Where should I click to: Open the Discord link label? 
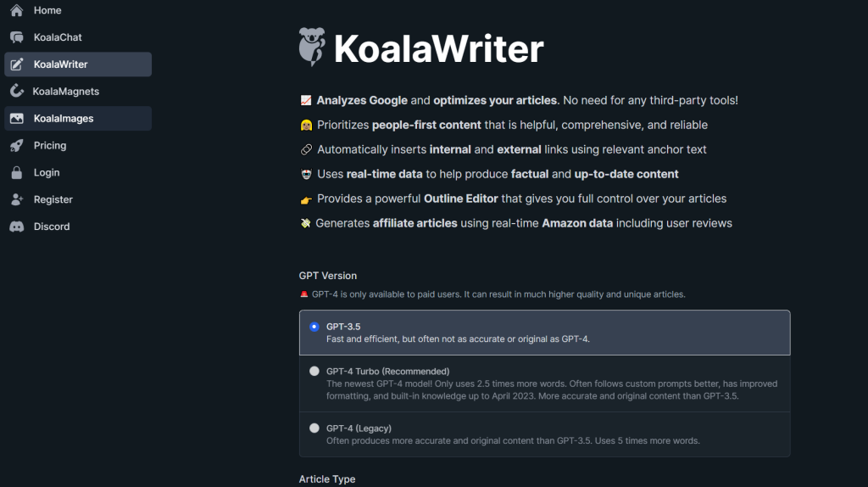(x=52, y=227)
